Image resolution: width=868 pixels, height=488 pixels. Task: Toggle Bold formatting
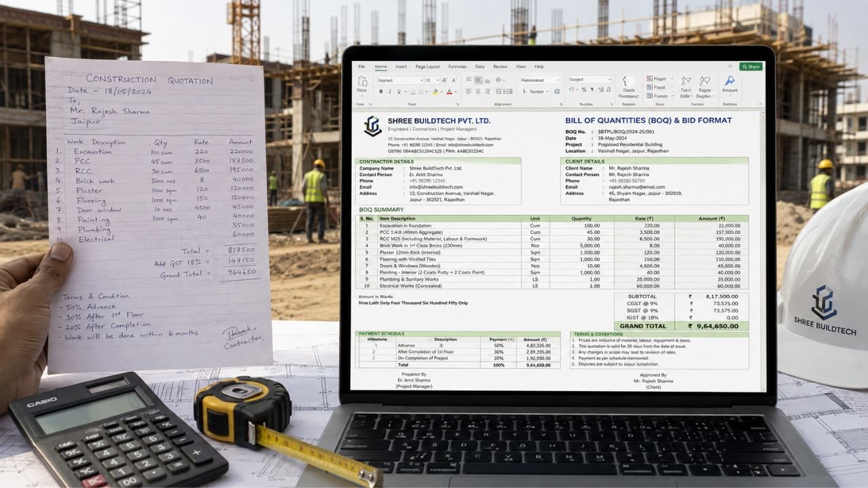(x=381, y=91)
